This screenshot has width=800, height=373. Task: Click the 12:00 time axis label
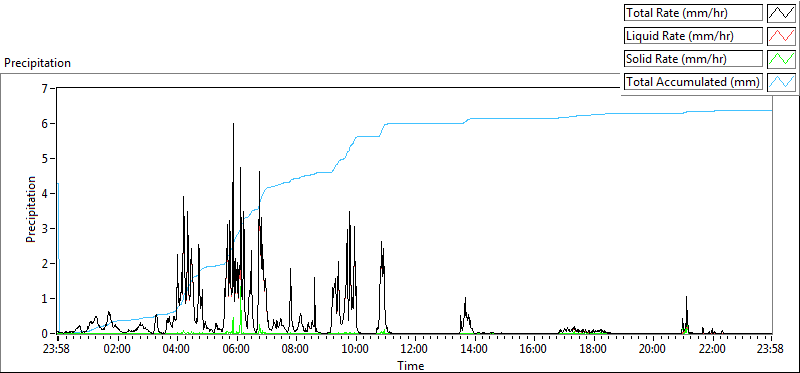tap(415, 350)
